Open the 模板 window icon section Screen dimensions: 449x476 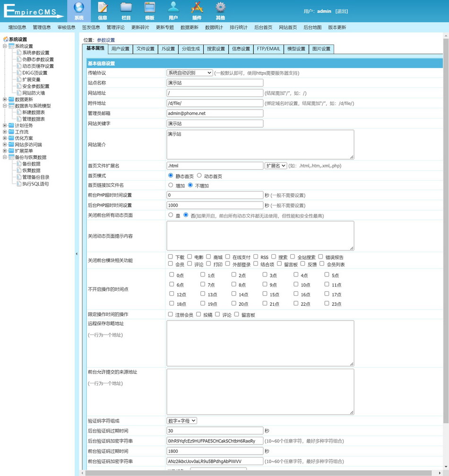pyautogui.click(x=150, y=11)
